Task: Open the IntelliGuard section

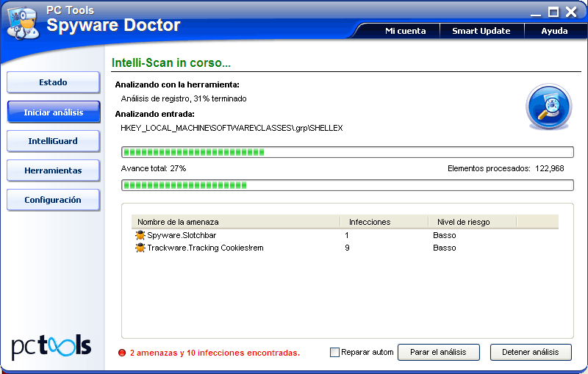Action: click(x=53, y=141)
